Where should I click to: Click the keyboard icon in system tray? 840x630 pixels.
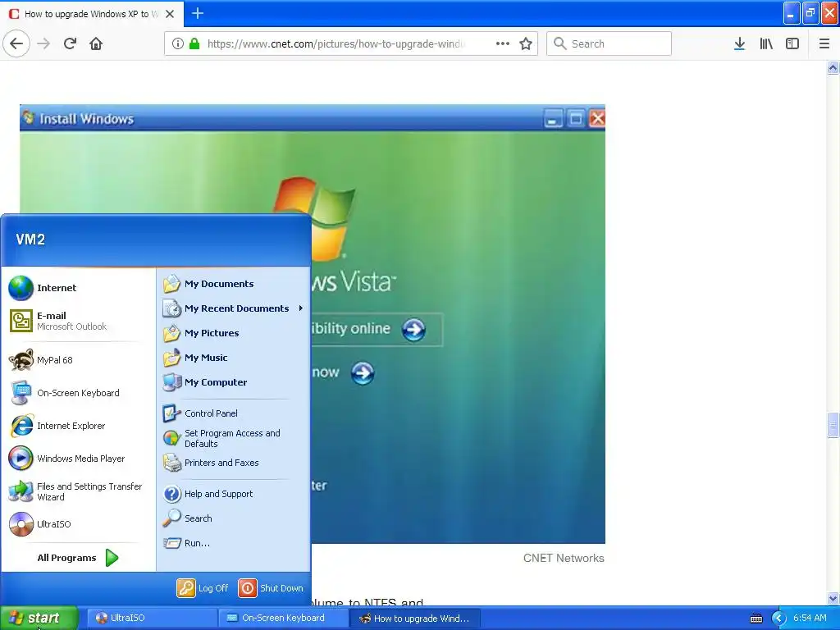[x=756, y=619]
